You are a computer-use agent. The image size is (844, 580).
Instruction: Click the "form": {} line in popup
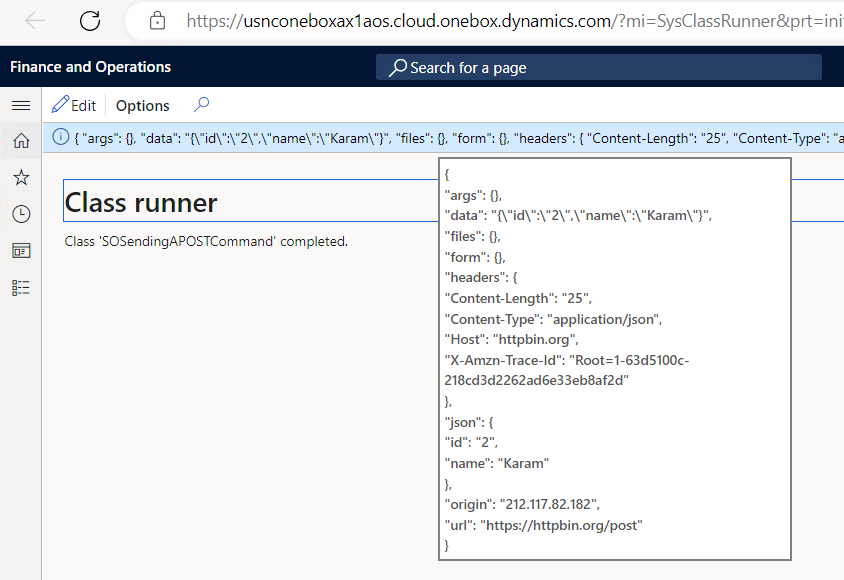tap(475, 257)
